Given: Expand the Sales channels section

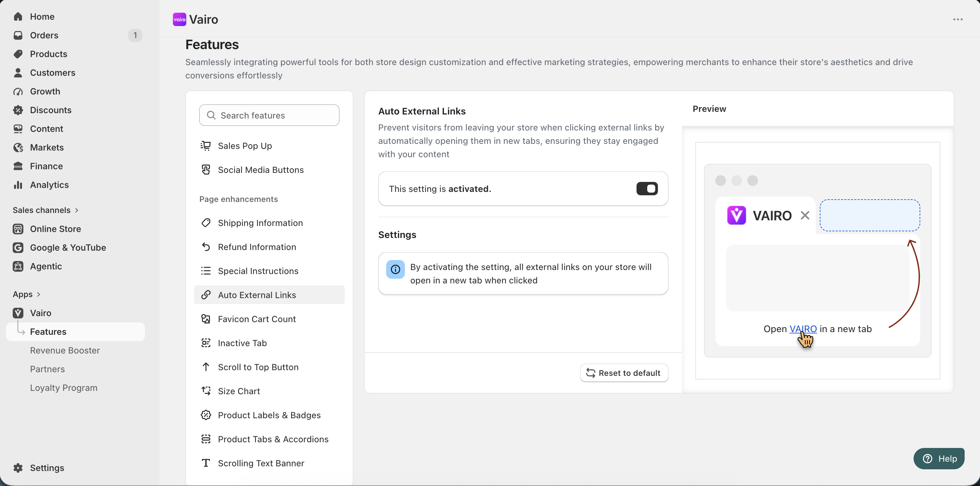Looking at the screenshot, I should pyautogui.click(x=45, y=210).
